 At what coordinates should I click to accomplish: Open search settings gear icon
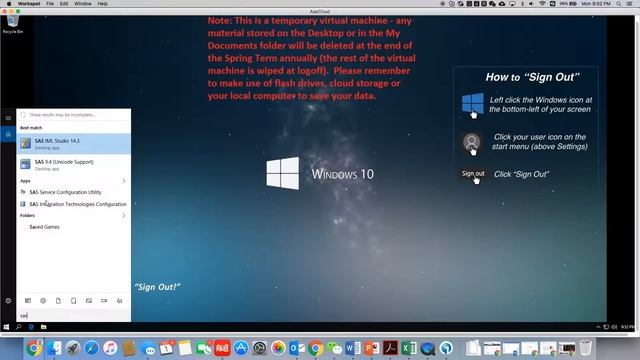point(8,301)
